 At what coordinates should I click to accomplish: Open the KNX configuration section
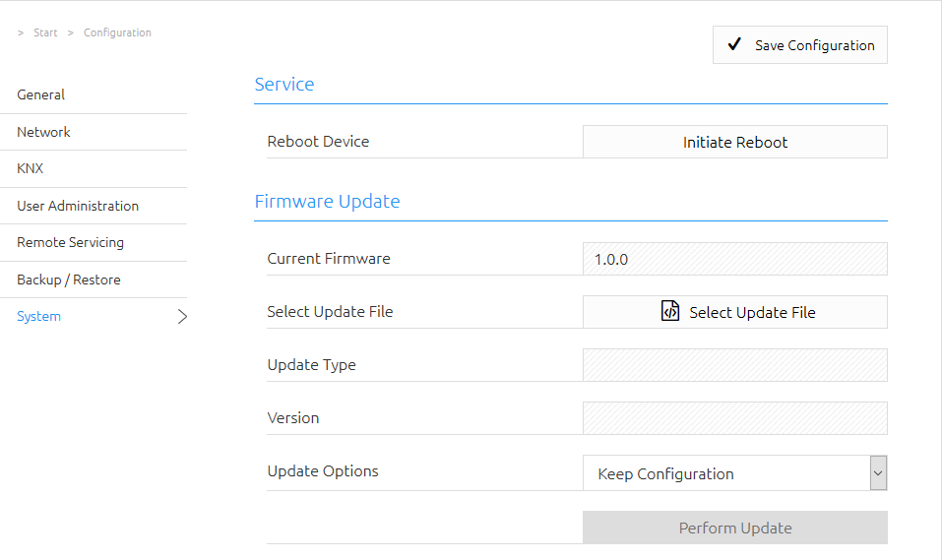pyautogui.click(x=31, y=169)
